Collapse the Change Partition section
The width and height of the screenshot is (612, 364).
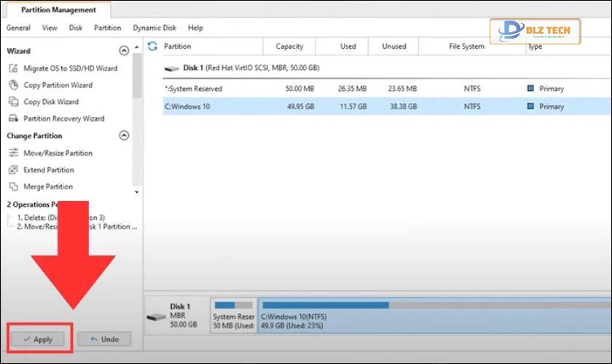(x=124, y=135)
